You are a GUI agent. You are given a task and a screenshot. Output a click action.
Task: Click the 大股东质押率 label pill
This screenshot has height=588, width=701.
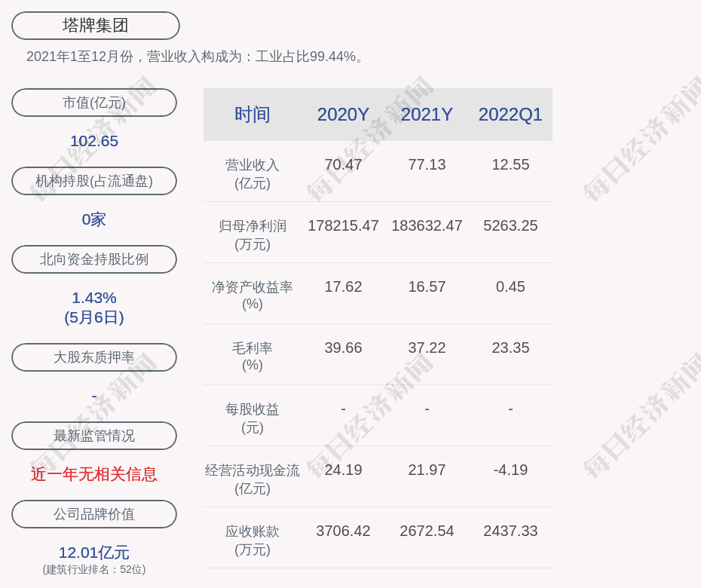[94, 357]
